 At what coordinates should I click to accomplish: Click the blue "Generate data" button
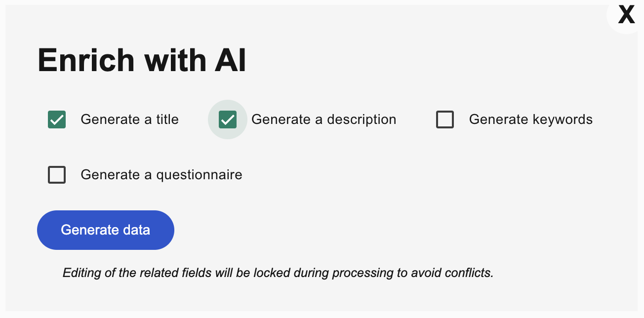(106, 230)
